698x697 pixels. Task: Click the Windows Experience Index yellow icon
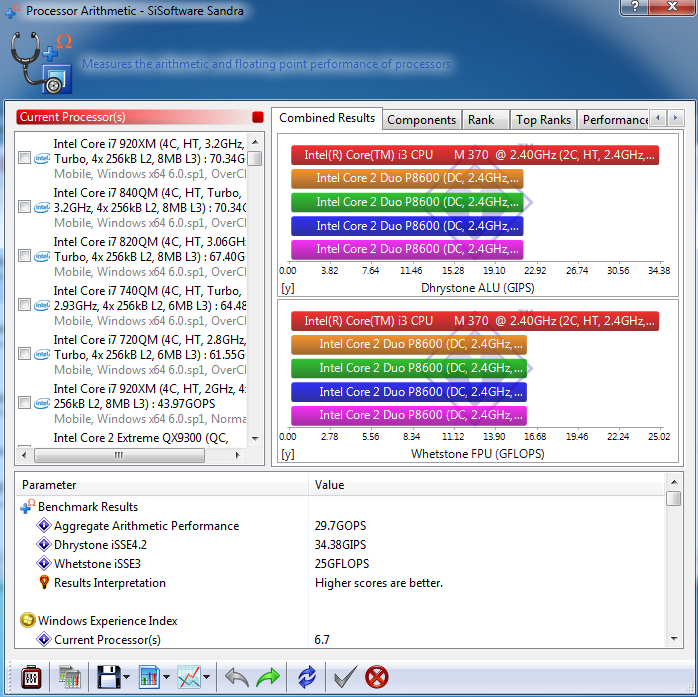click(28, 620)
